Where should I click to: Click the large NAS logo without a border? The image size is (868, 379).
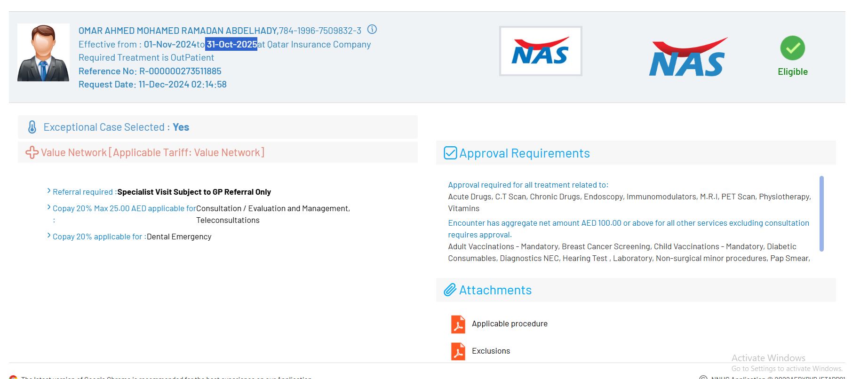pyautogui.click(x=688, y=57)
